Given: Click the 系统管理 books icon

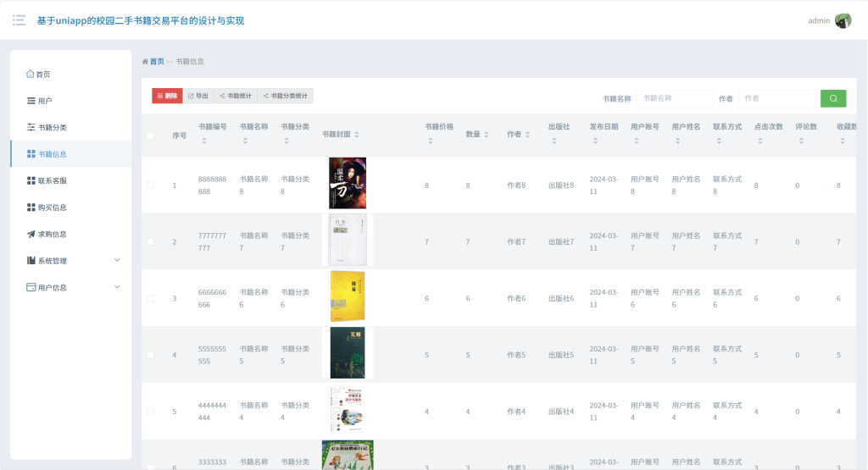Looking at the screenshot, I should click(31, 261).
